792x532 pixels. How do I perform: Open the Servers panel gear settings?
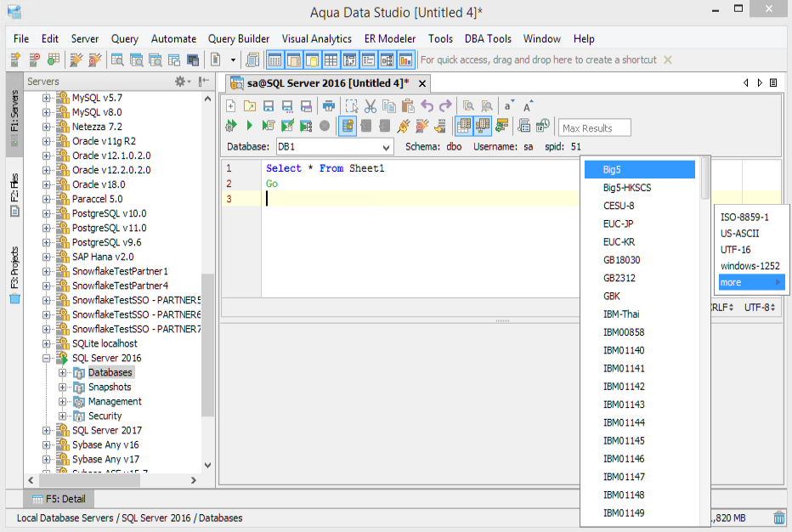[x=182, y=82]
